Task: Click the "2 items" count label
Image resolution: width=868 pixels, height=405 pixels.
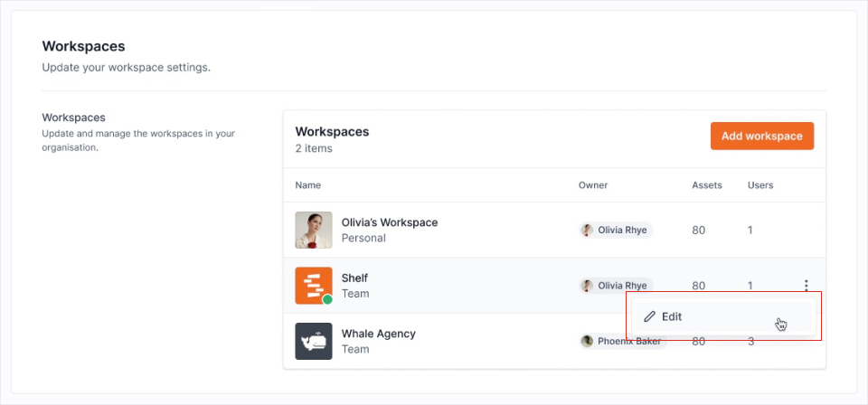Action: click(314, 148)
